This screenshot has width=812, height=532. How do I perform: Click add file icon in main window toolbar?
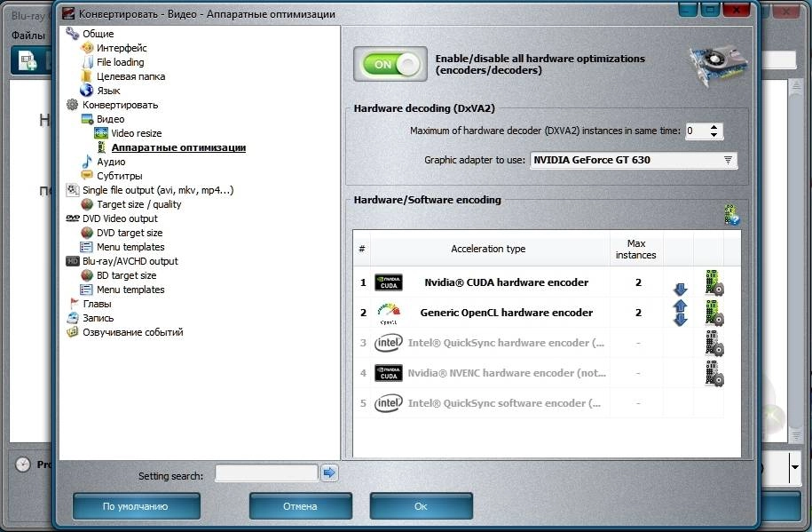[28, 60]
